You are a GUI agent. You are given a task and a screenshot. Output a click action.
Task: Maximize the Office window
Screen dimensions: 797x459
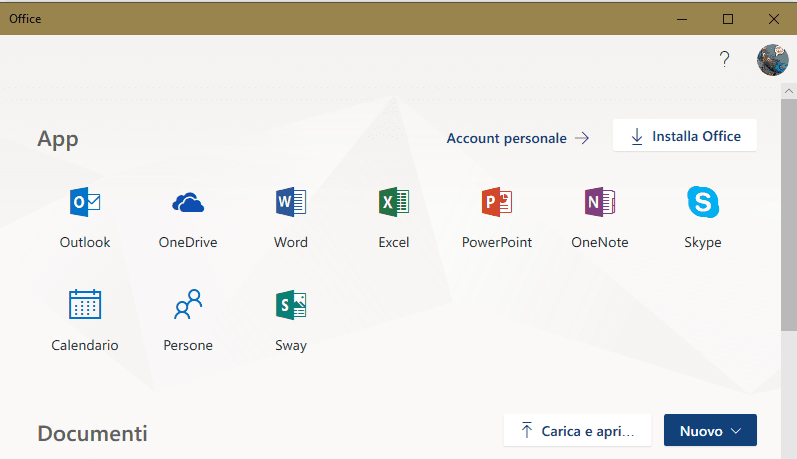[x=728, y=18]
